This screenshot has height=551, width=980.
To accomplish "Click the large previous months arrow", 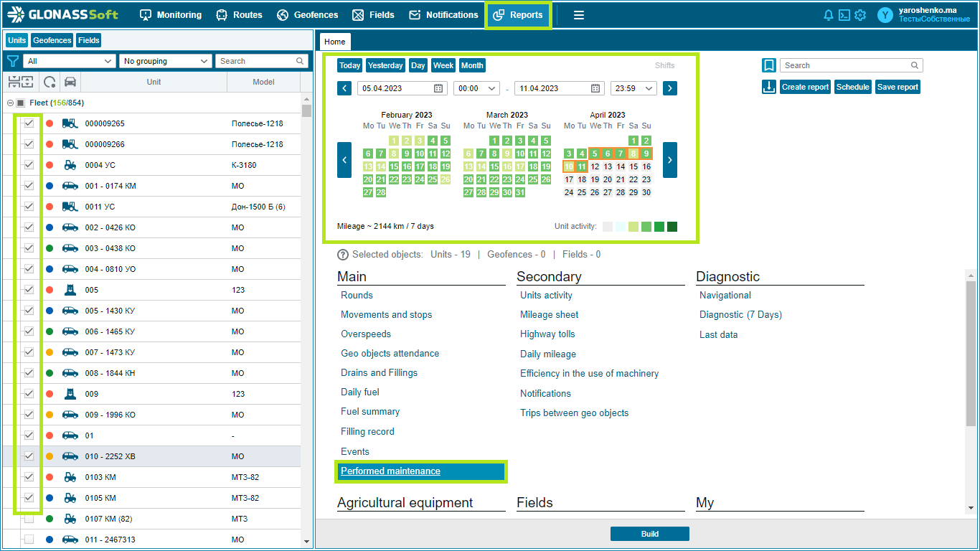I will tap(344, 160).
